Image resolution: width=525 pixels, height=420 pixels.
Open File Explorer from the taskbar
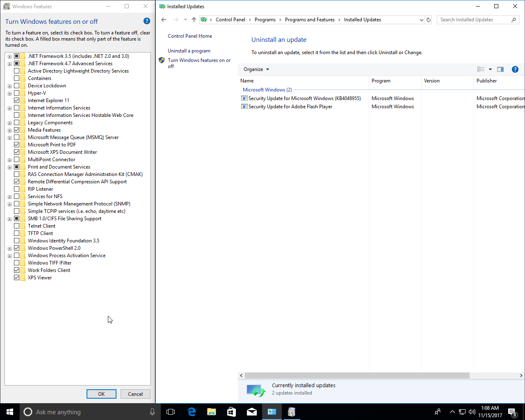[212, 412]
